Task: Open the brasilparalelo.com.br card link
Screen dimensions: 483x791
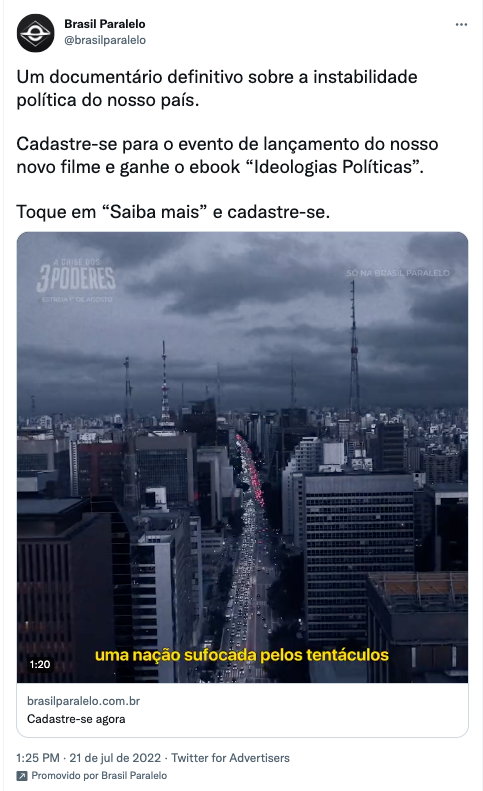Action: (x=83, y=701)
